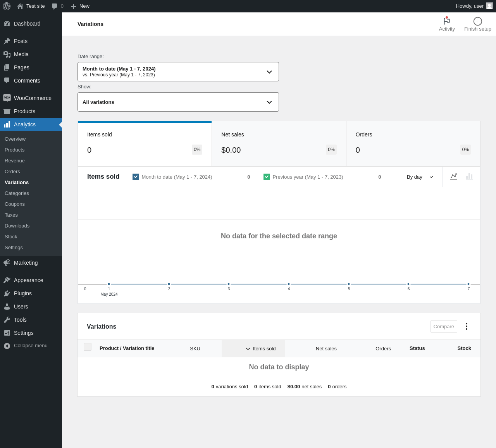Sort table by Items sold column
The height and width of the screenshot is (448, 496).
pos(260,349)
